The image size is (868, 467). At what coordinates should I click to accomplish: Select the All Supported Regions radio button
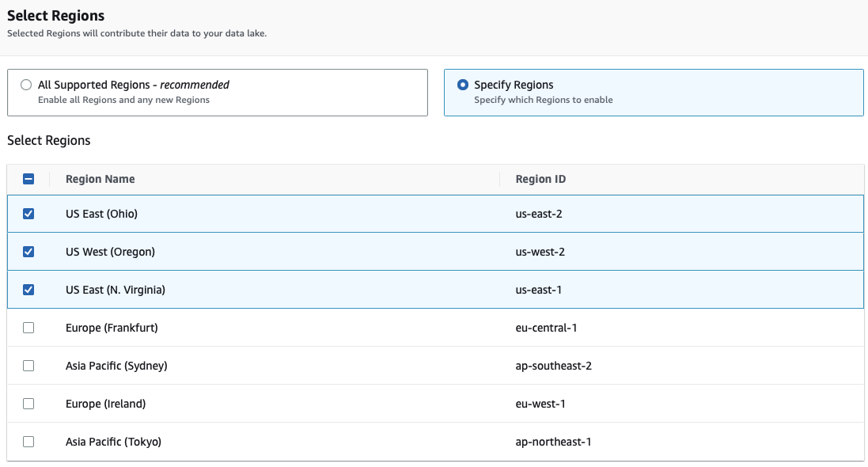26,85
